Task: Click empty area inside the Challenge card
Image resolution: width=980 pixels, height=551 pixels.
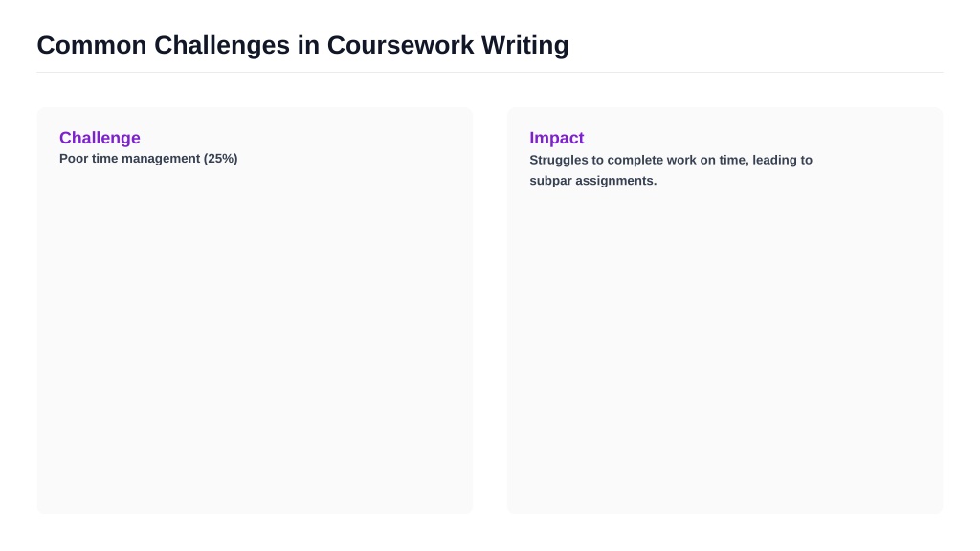Action: pyautogui.click(x=255, y=338)
